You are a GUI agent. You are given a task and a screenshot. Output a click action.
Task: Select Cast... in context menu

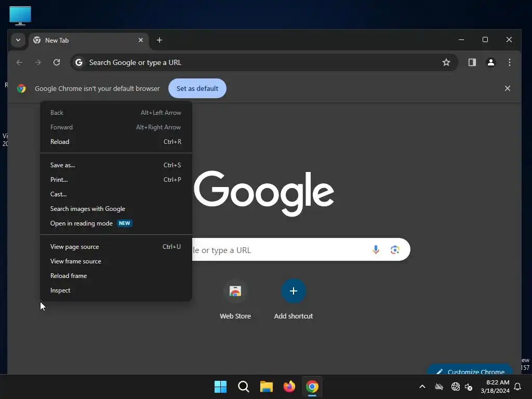[116, 194]
